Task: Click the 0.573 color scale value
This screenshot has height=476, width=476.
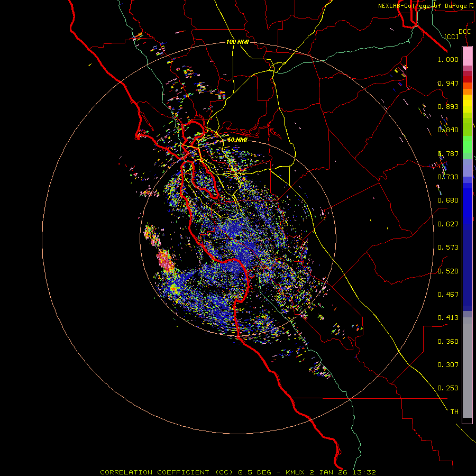Action: point(448,248)
